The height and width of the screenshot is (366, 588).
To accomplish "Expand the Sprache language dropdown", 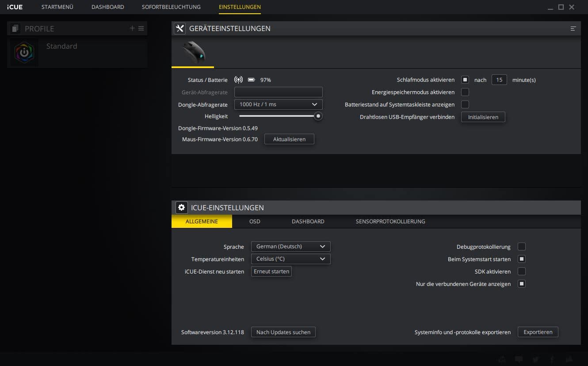I will 290,247.
